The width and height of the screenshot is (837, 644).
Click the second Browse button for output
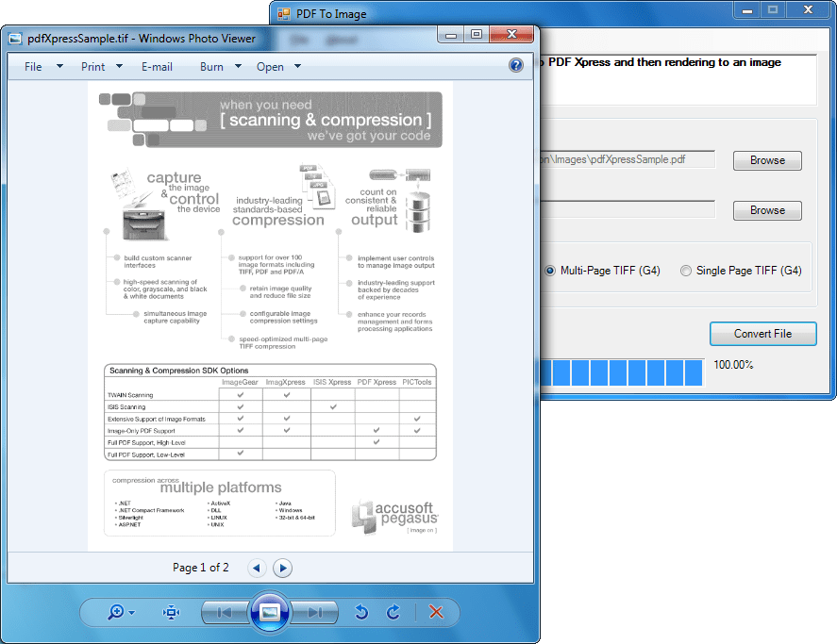pyautogui.click(x=767, y=210)
